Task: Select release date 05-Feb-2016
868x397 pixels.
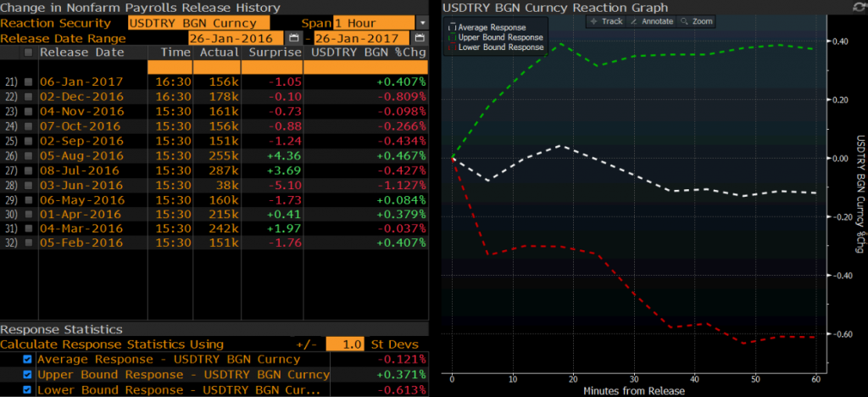Action: point(81,243)
